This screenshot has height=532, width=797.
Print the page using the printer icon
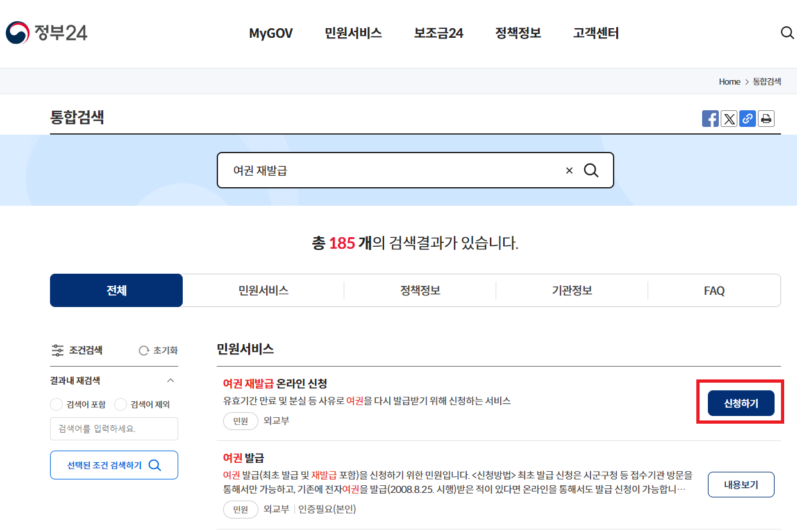766,118
